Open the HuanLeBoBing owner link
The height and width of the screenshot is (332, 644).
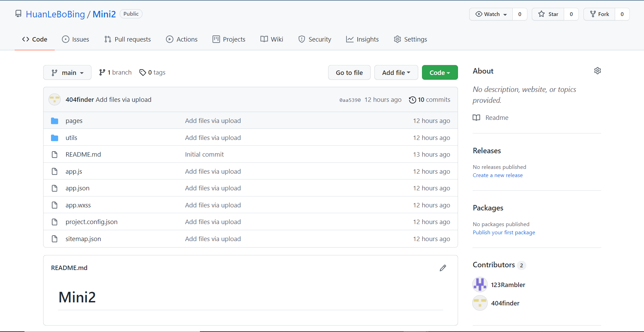55,14
